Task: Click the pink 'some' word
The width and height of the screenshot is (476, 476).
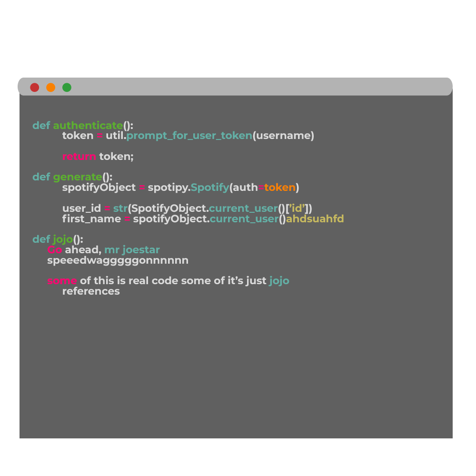Action: [62, 281]
